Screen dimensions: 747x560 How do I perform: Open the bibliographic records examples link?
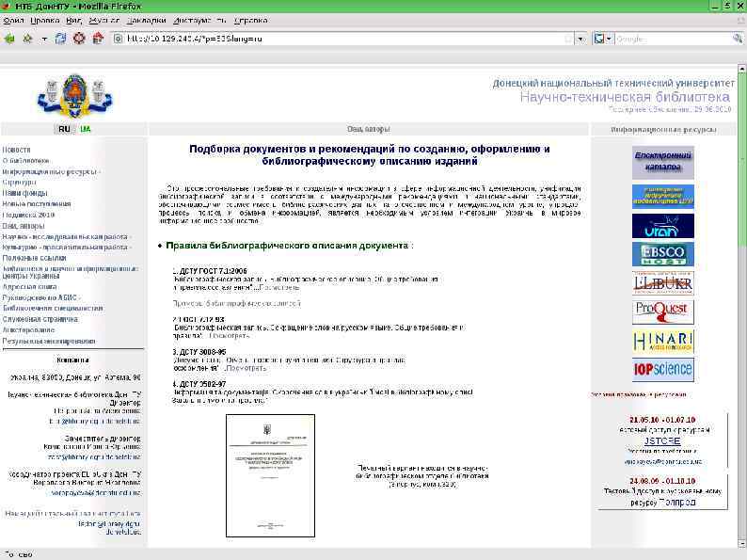pos(237,304)
